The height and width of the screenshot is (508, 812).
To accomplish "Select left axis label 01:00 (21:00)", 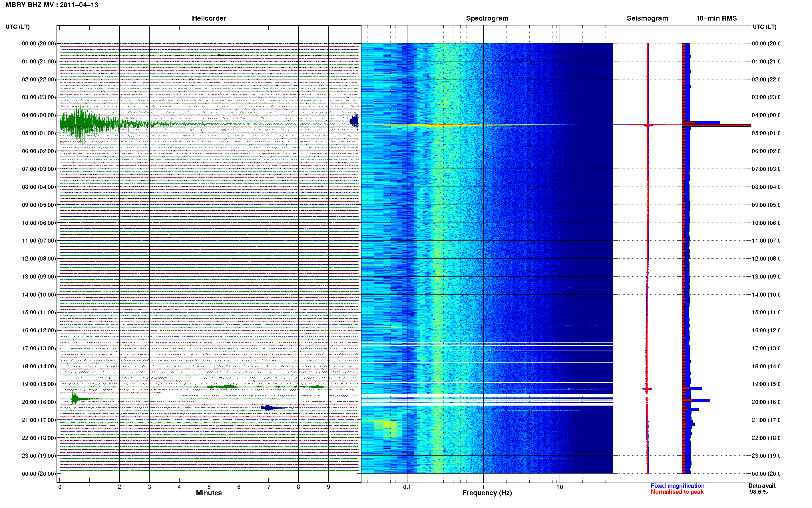I will 39,61.
